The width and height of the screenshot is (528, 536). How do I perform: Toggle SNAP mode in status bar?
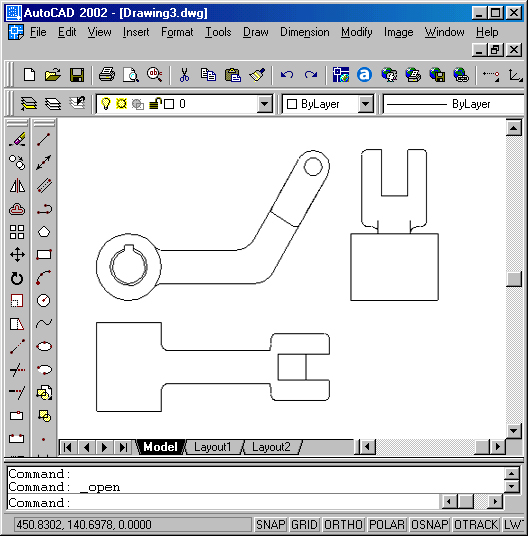[271, 524]
